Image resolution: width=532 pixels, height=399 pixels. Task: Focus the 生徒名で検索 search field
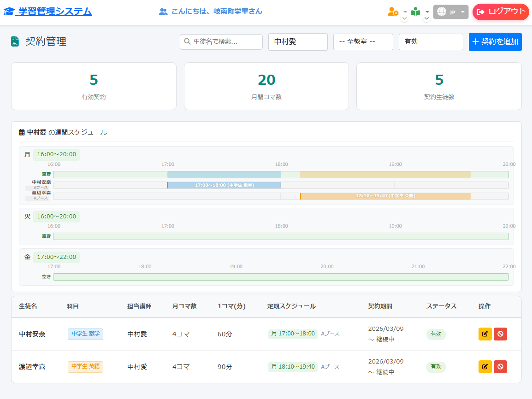click(221, 41)
